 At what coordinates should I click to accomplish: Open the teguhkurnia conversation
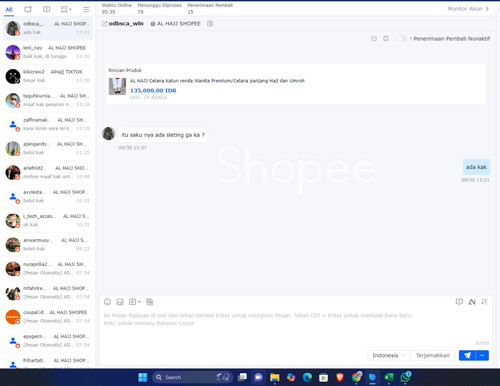pyautogui.click(x=48, y=100)
